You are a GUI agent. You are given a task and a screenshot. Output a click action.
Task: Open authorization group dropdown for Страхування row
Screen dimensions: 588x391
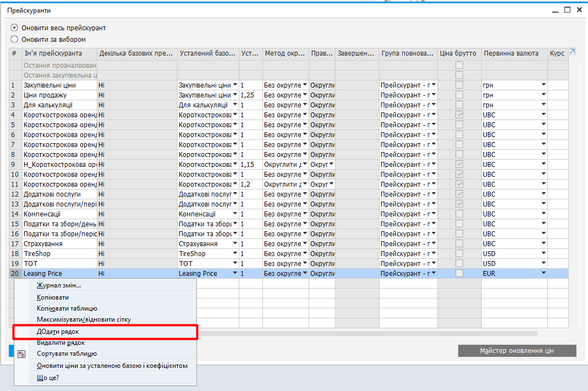pos(433,244)
